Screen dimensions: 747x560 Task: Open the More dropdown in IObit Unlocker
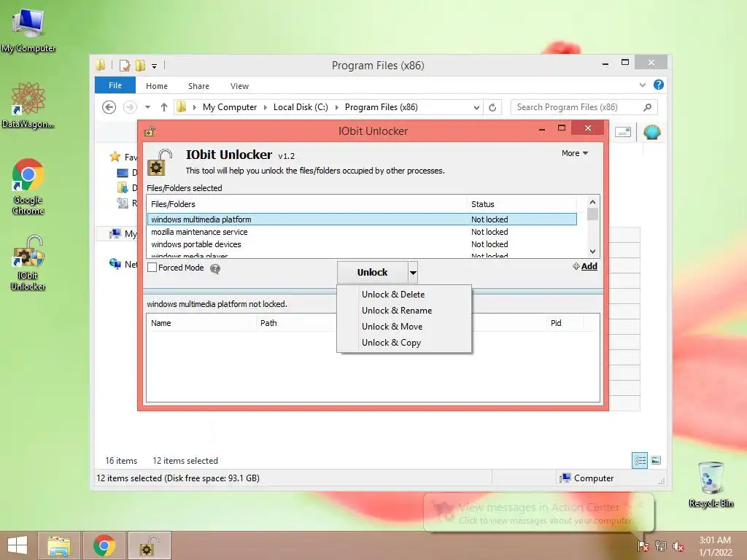575,153
